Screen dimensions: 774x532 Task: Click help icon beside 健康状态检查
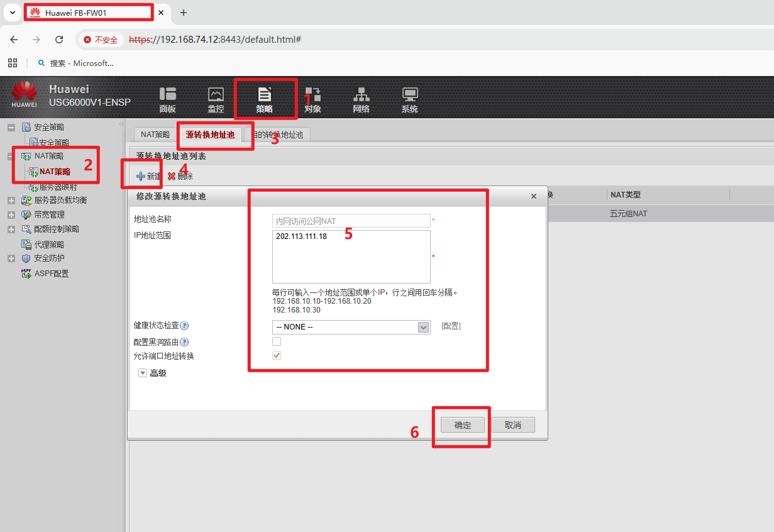tap(184, 326)
